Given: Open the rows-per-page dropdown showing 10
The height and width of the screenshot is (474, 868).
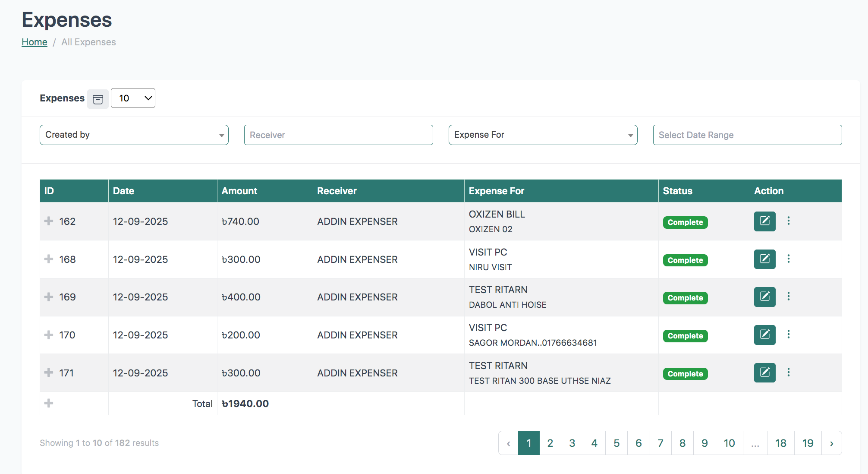Looking at the screenshot, I should click(133, 98).
